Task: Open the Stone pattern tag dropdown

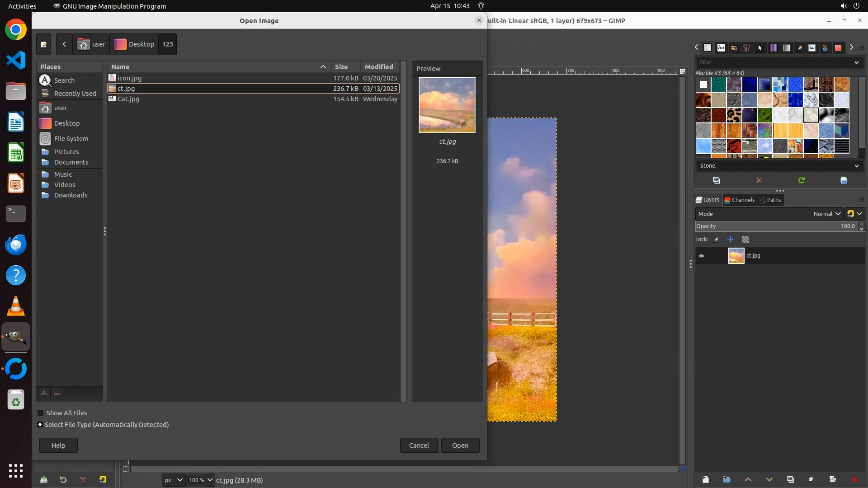Action: click(x=856, y=166)
